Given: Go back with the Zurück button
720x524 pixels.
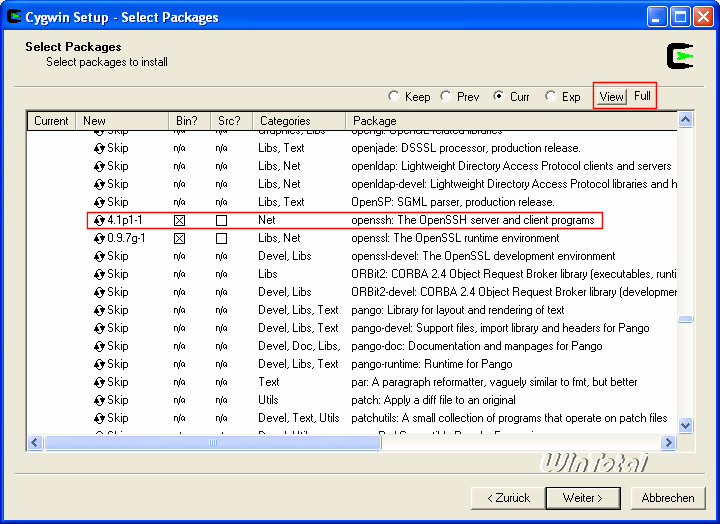Looking at the screenshot, I should 508,497.
